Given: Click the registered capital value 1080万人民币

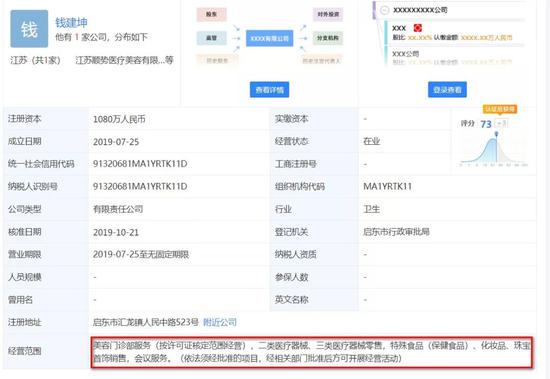Looking at the screenshot, I should pyautogui.click(x=119, y=119).
